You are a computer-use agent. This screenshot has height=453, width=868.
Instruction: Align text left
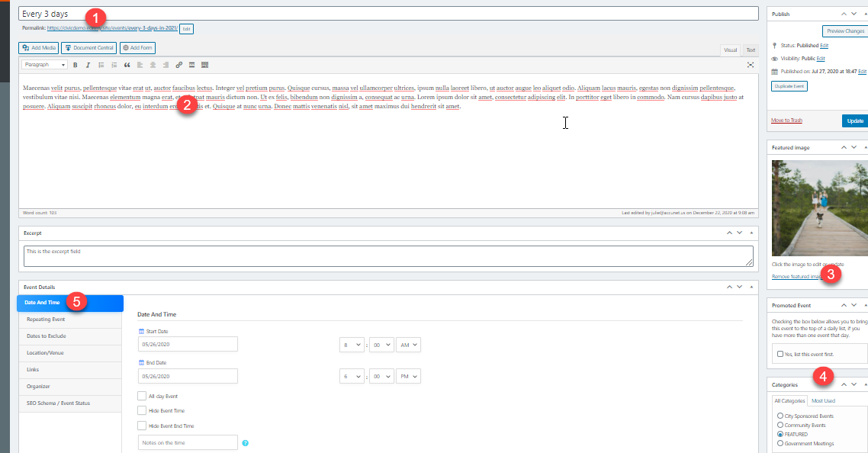pos(140,65)
